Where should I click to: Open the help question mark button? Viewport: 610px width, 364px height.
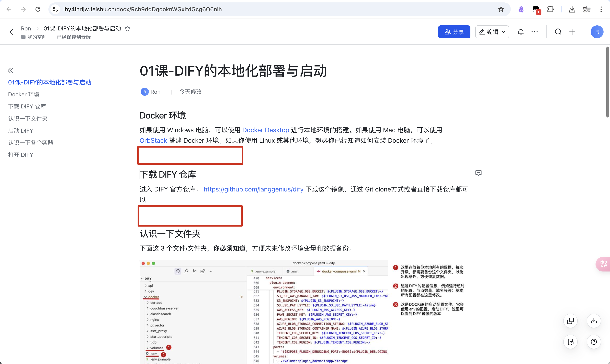pyautogui.click(x=593, y=342)
